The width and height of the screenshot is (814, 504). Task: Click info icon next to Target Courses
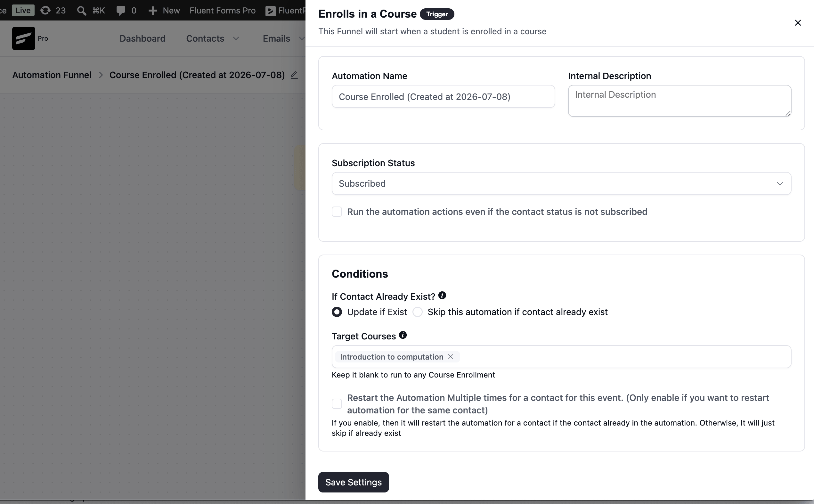point(403,335)
